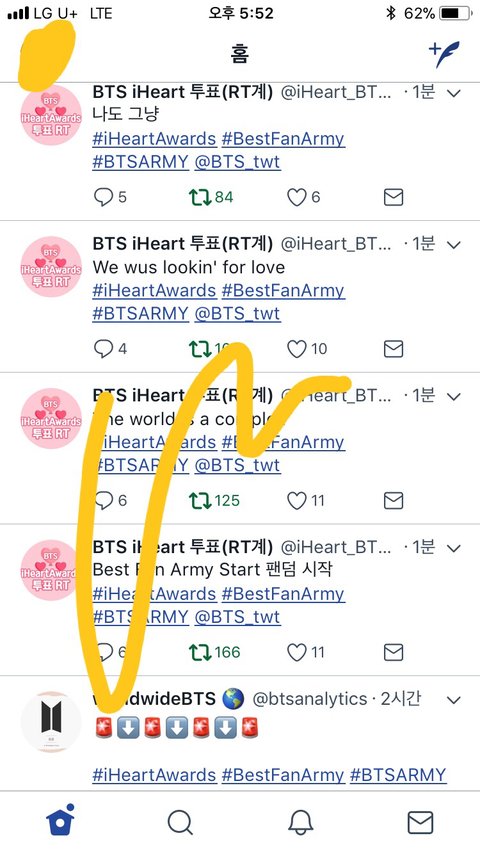Open @BTS_twt mention in 'We wus lookin' tweet
Screen dimensions: 480x854
pyautogui.click(x=238, y=314)
